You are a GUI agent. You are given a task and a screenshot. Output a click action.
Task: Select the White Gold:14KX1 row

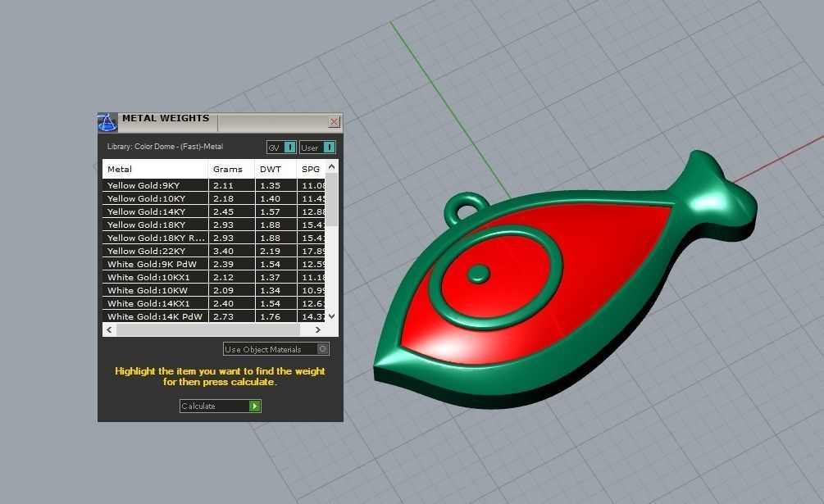(x=214, y=303)
